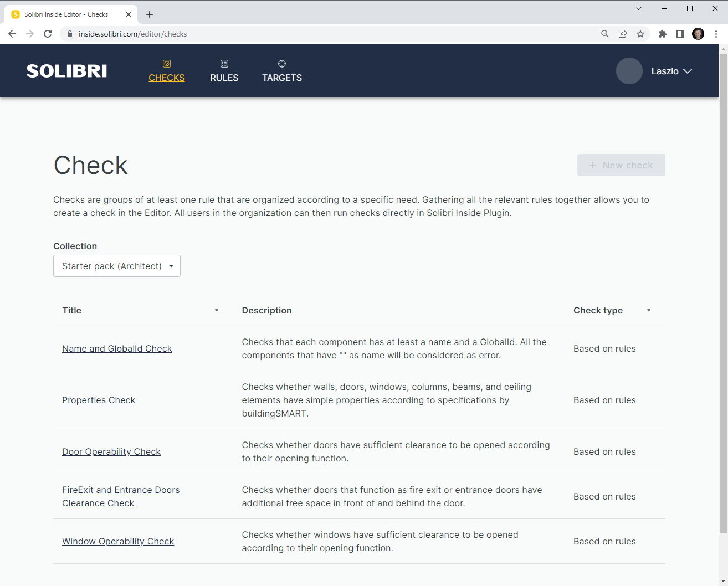View site security info padlock
This screenshot has width=728, height=586.
(69, 34)
